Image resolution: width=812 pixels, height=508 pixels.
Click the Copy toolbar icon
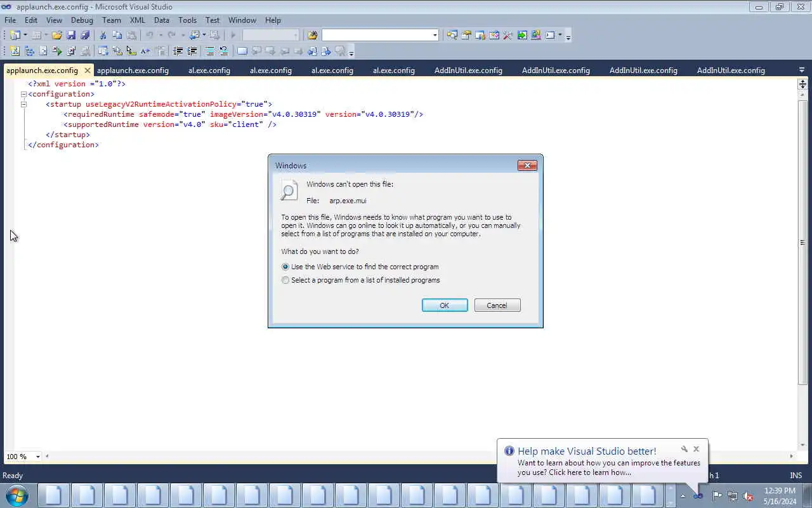click(x=117, y=35)
